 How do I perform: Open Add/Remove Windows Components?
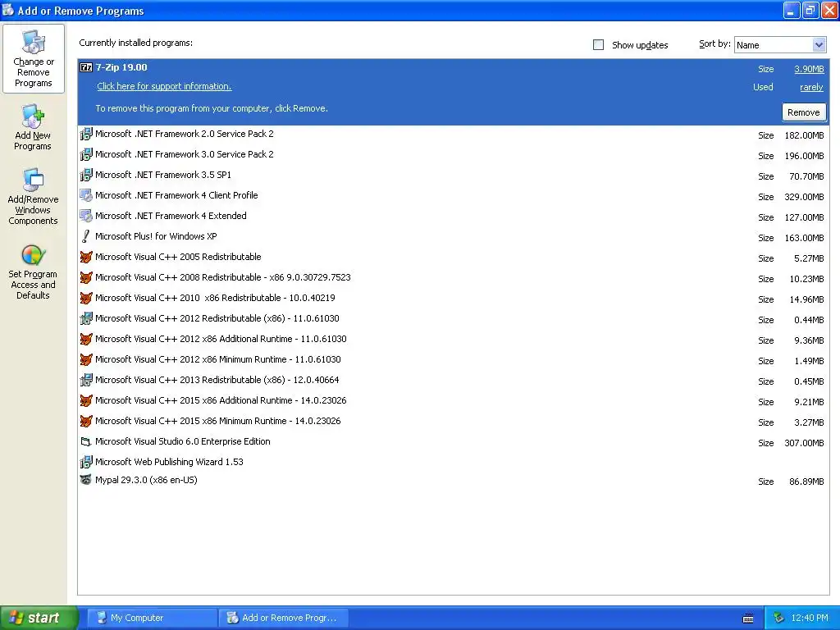[x=33, y=197]
